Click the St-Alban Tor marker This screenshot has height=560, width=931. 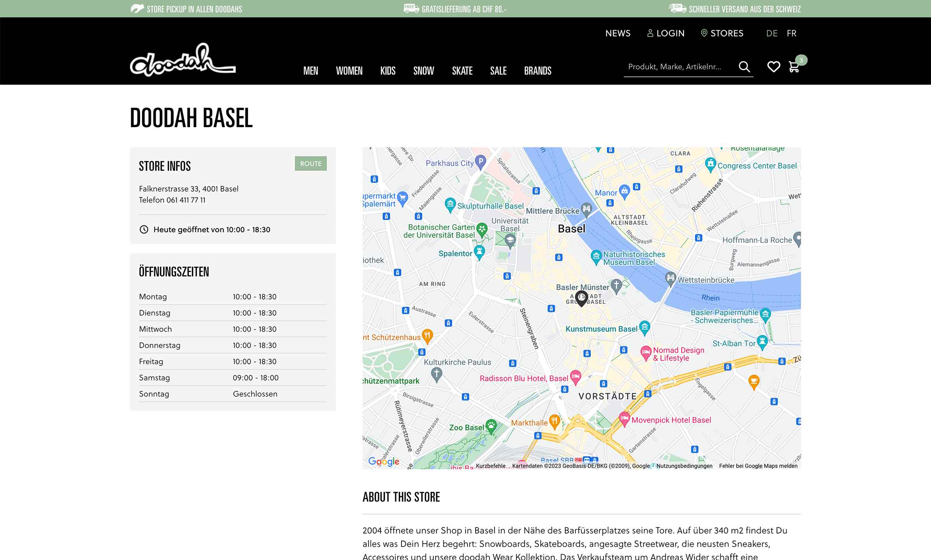[x=762, y=343]
